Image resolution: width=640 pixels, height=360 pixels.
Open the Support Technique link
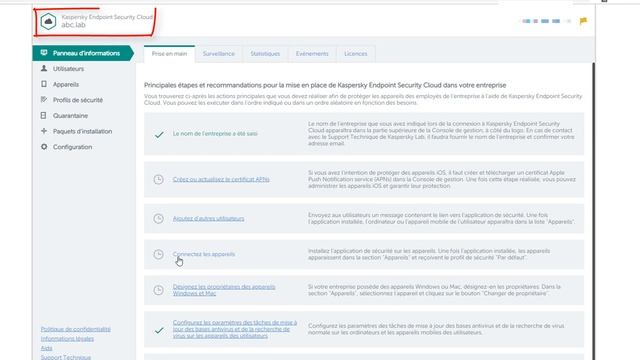coord(66,357)
